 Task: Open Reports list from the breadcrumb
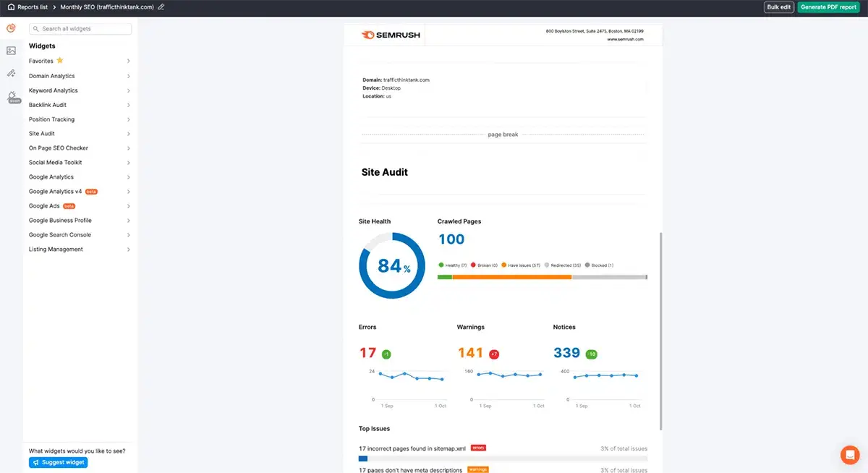[33, 7]
